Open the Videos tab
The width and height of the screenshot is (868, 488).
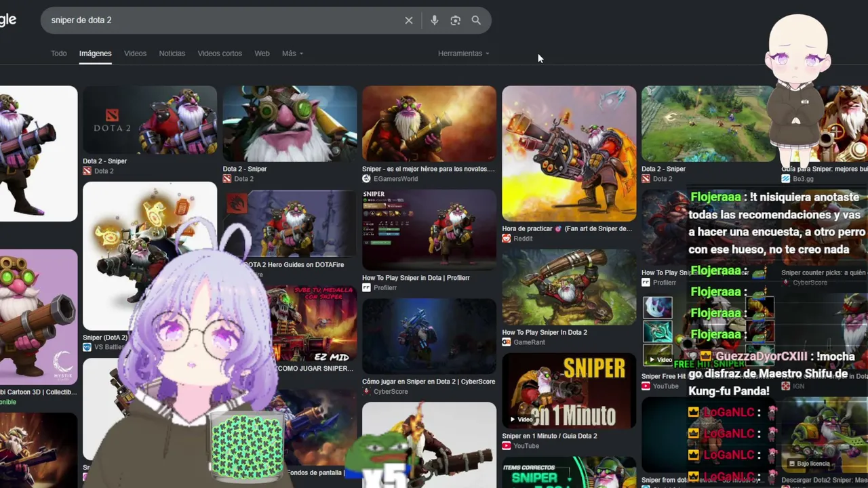pyautogui.click(x=135, y=54)
